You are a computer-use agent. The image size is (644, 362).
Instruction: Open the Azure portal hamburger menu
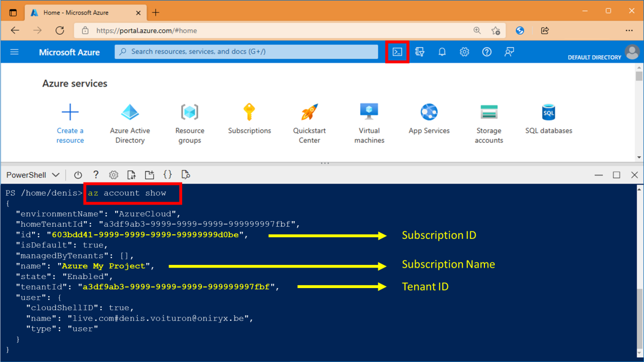pyautogui.click(x=15, y=52)
